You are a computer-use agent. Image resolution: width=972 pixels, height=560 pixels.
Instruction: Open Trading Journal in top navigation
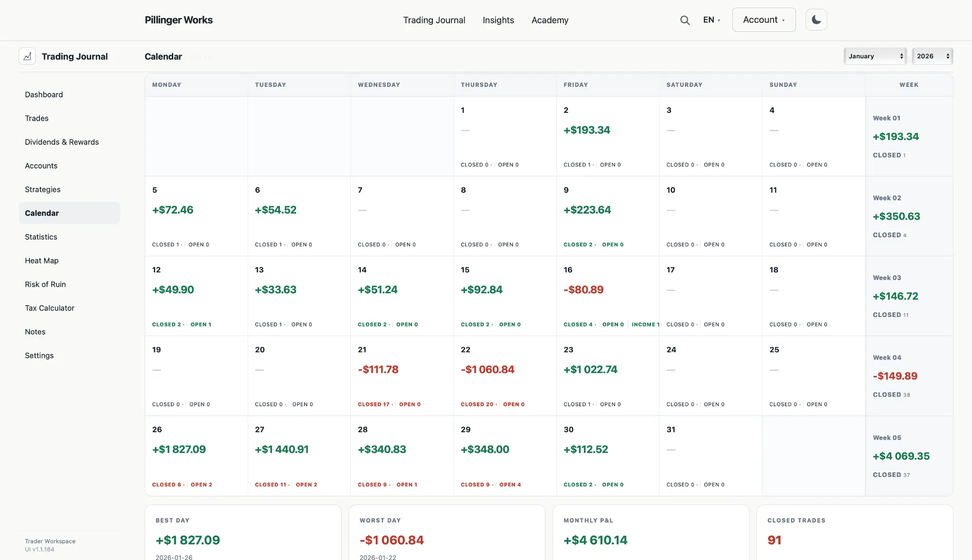[x=434, y=20]
